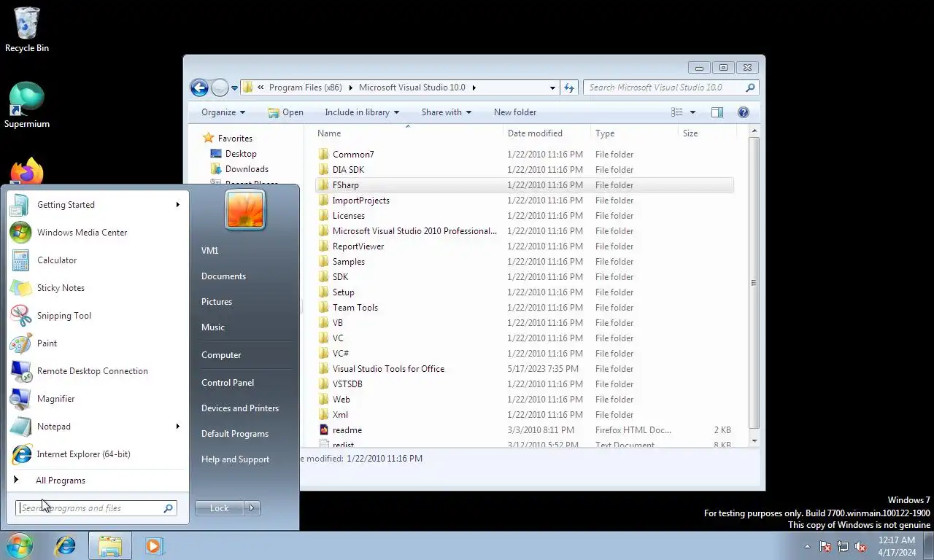Open shutdown options arrow next to Lock

click(x=252, y=508)
